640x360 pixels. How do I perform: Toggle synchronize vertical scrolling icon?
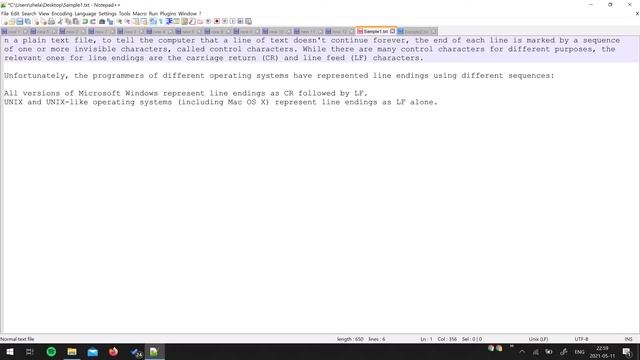(x=136, y=21)
